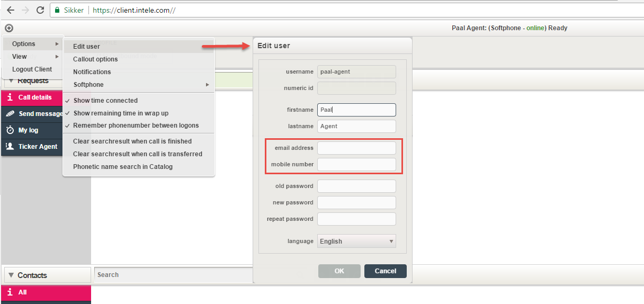Cancel the Edit user dialog

coord(385,271)
